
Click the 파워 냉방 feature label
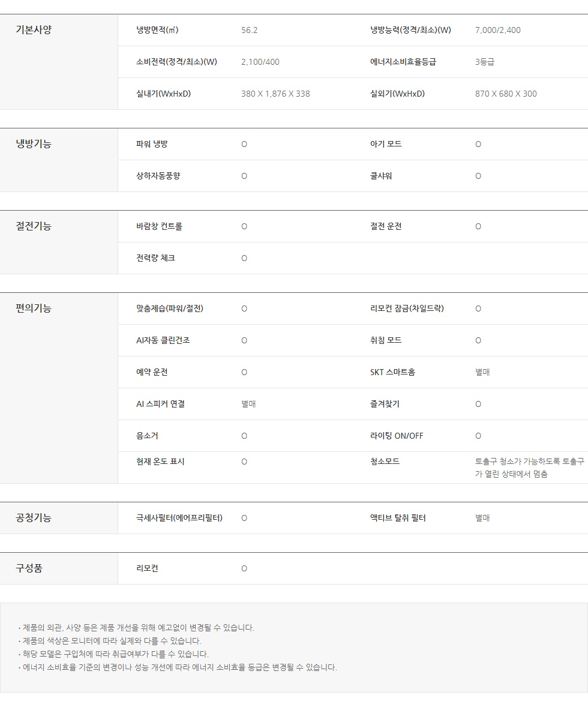click(x=152, y=144)
